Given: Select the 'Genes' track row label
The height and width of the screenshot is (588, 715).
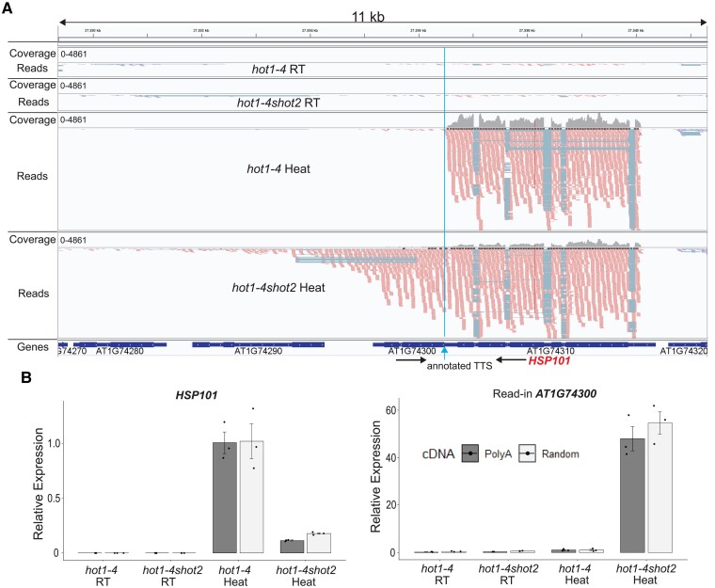Looking at the screenshot, I should pos(32,347).
